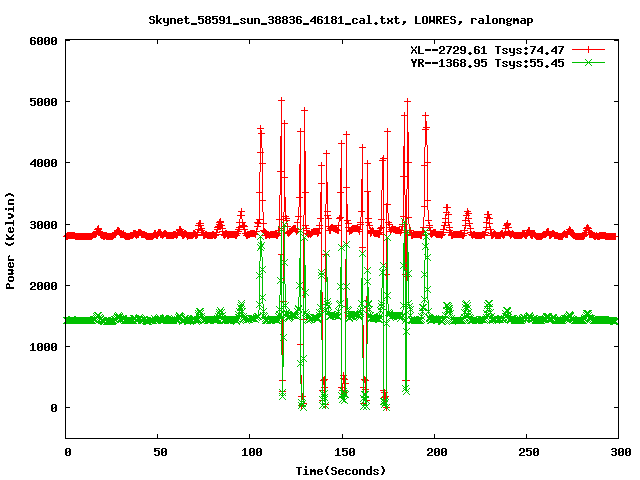This screenshot has height=480, width=640.
Task: Click the 1000 y-axis tick label
Action: [x=43, y=347]
